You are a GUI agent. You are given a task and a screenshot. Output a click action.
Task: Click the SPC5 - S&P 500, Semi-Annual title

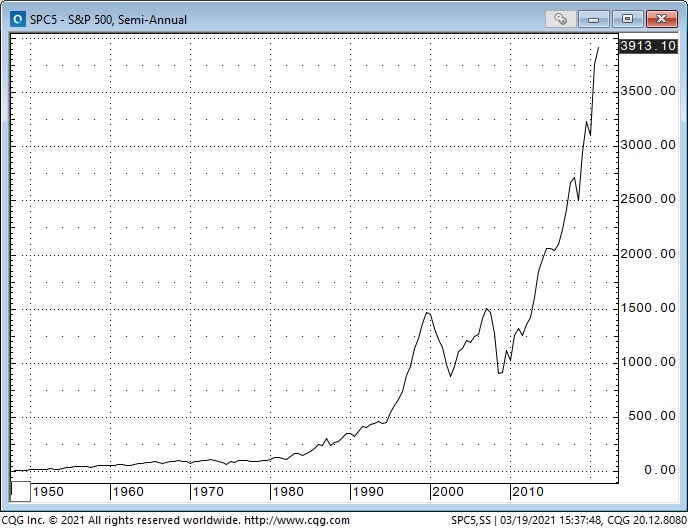point(108,20)
